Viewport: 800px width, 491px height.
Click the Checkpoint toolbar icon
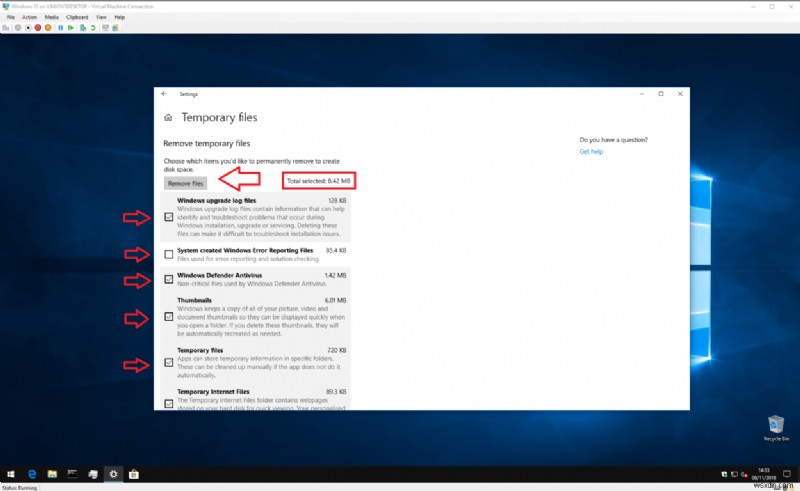tap(83, 28)
